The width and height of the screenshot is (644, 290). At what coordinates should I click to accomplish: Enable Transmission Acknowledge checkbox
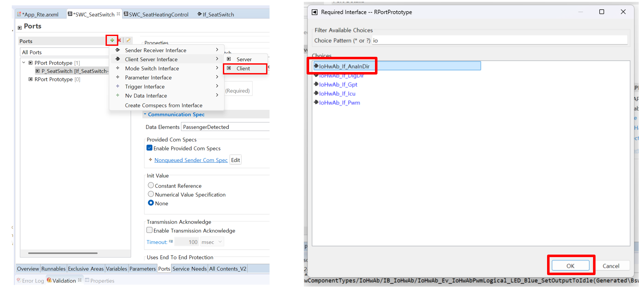(149, 230)
